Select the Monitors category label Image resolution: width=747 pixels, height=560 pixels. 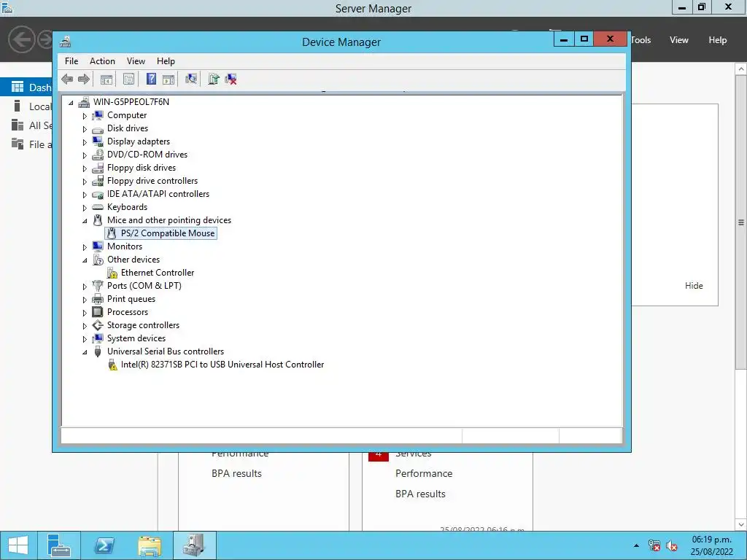click(x=124, y=246)
